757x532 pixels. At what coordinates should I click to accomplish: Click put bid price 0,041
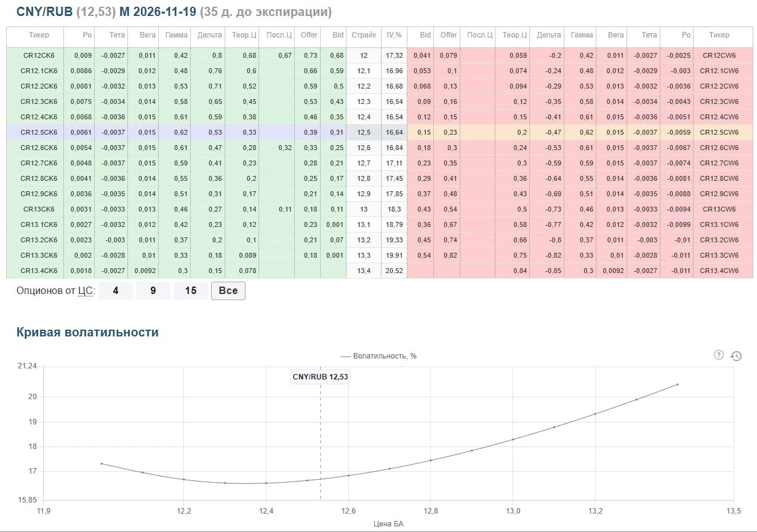(x=422, y=55)
